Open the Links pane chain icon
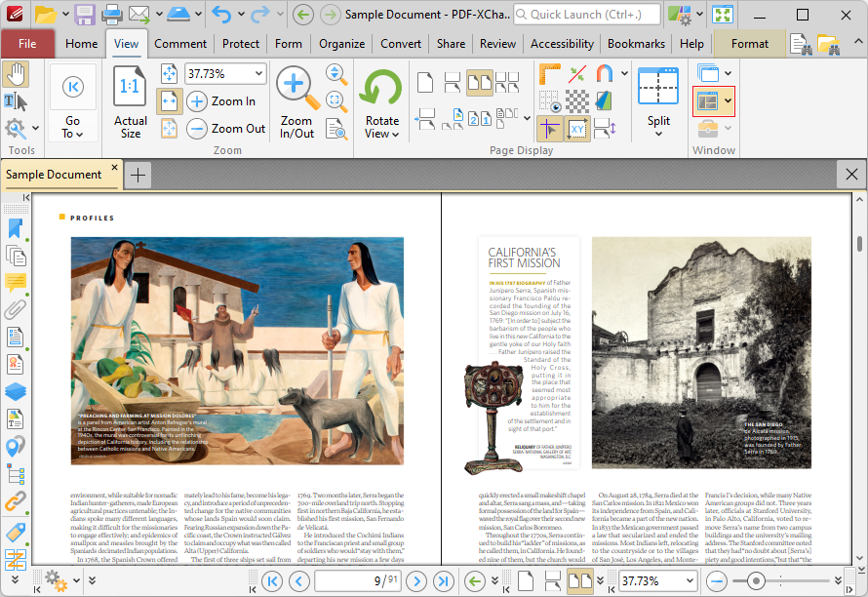The image size is (868, 597). tap(16, 500)
